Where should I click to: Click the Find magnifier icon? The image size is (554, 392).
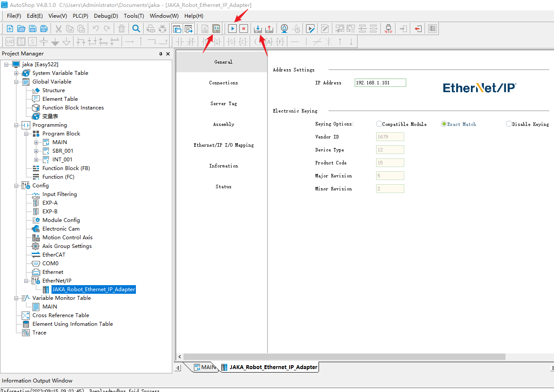pyautogui.click(x=136, y=29)
